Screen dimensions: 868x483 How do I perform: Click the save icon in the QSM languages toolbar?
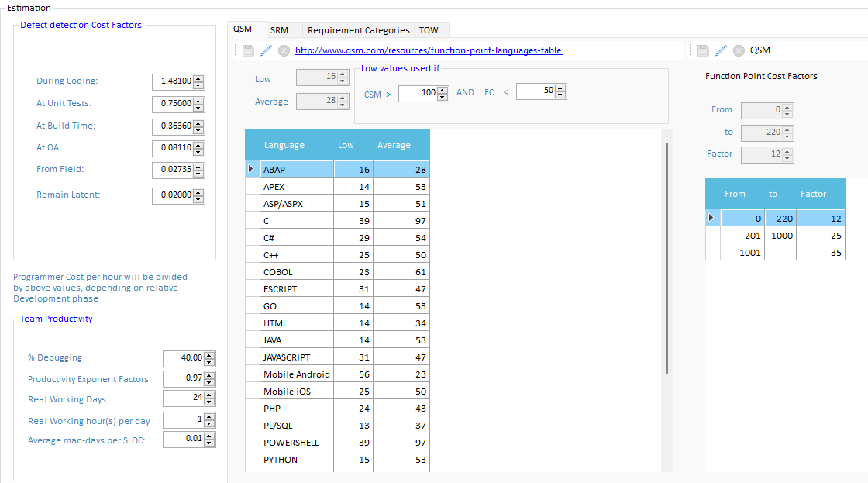point(248,50)
